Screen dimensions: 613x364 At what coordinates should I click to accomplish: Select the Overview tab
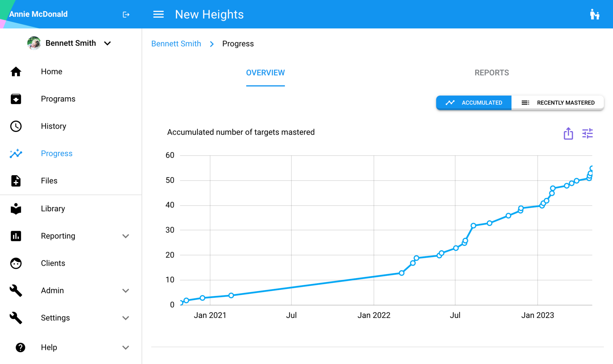pos(265,73)
